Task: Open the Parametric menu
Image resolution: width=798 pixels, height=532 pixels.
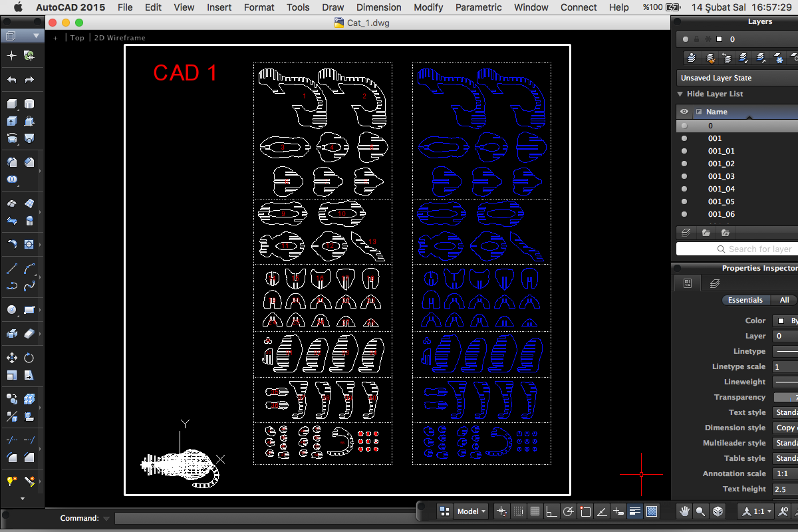Action: (479, 7)
